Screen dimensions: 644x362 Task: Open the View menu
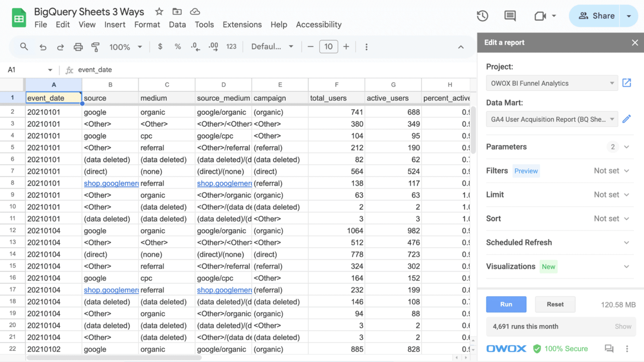pos(87,25)
